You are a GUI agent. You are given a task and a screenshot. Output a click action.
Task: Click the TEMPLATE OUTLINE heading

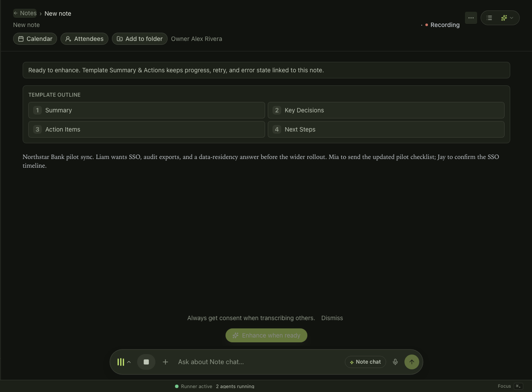pyautogui.click(x=54, y=95)
